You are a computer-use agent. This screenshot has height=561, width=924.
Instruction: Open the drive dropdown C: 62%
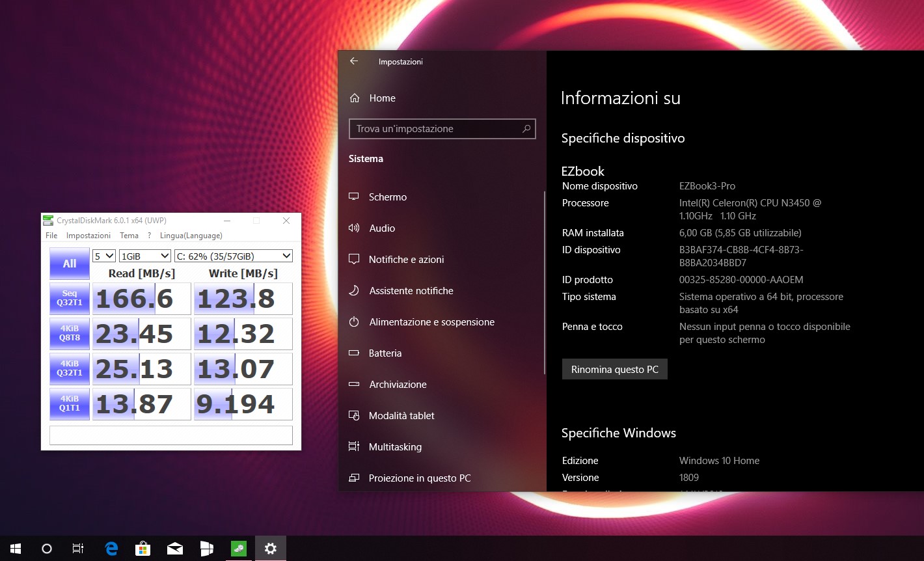tap(233, 256)
